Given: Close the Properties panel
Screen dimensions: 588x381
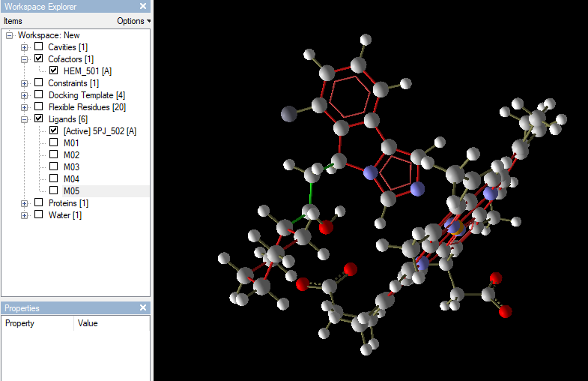Looking at the screenshot, I should 143,307.
